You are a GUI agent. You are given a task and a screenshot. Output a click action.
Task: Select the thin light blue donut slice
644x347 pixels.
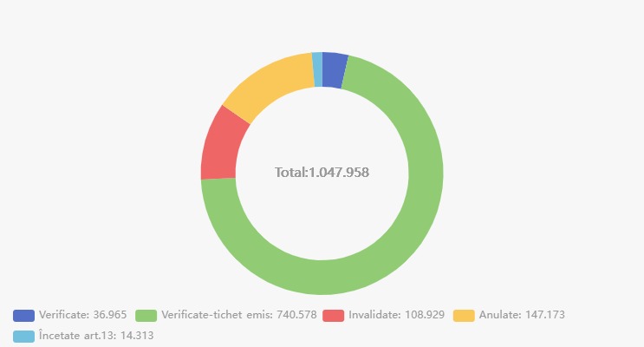point(317,69)
